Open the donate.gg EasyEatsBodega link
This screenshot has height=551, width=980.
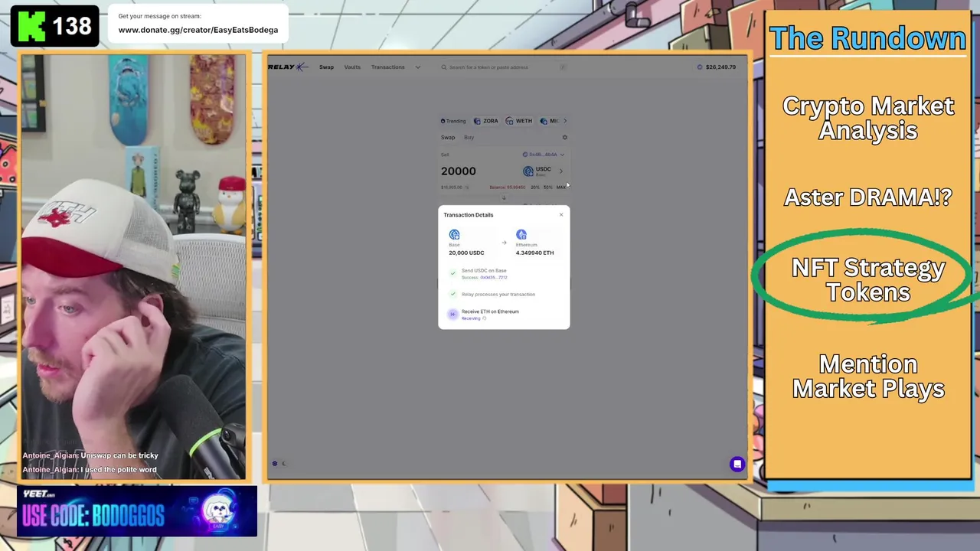tap(198, 30)
